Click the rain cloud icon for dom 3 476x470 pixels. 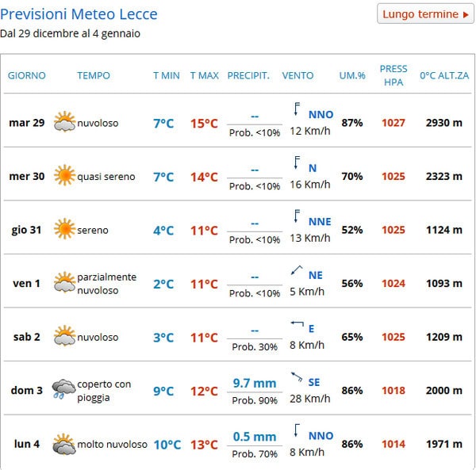point(63,389)
